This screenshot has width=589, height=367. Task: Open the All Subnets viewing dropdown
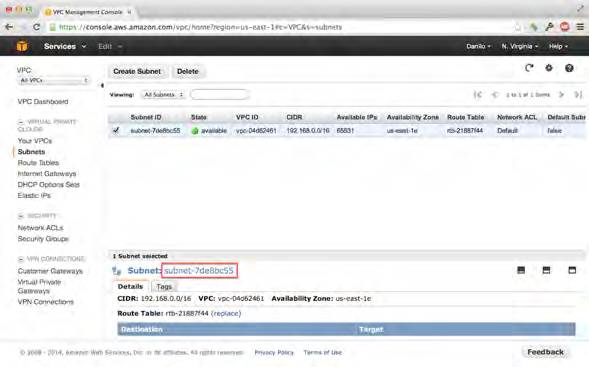163,95
